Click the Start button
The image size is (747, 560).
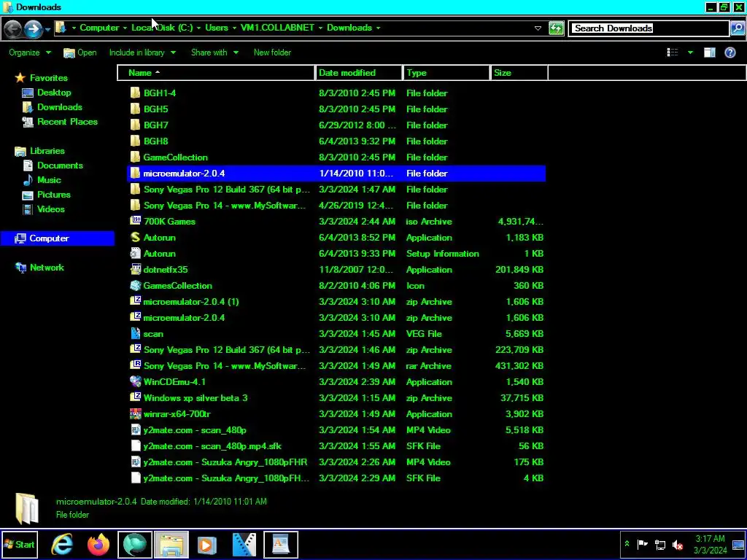tap(19, 544)
